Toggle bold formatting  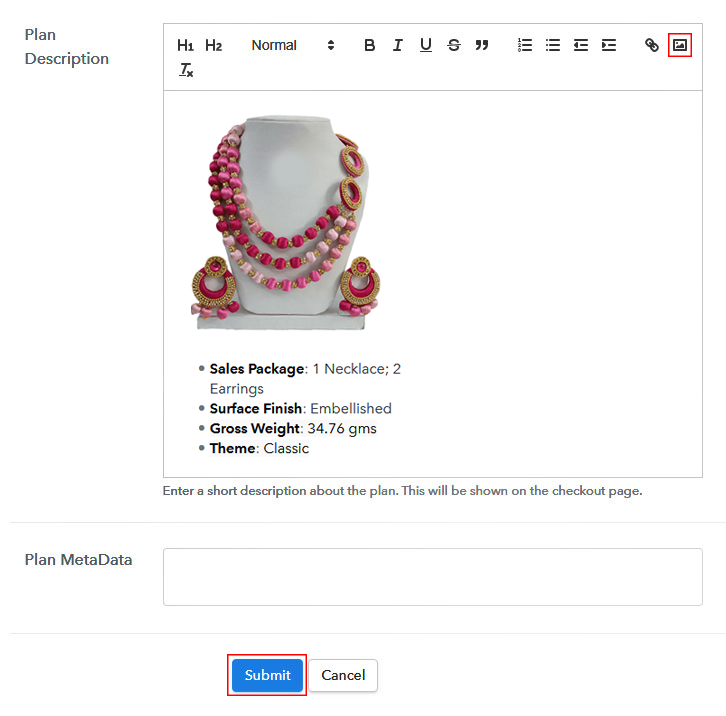[x=369, y=45]
